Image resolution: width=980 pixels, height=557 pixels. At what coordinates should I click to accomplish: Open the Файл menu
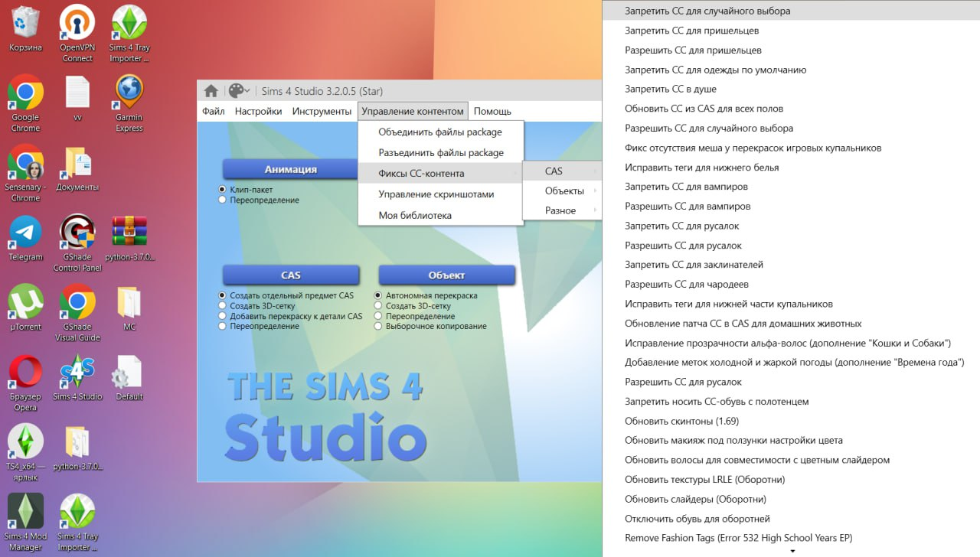point(214,111)
